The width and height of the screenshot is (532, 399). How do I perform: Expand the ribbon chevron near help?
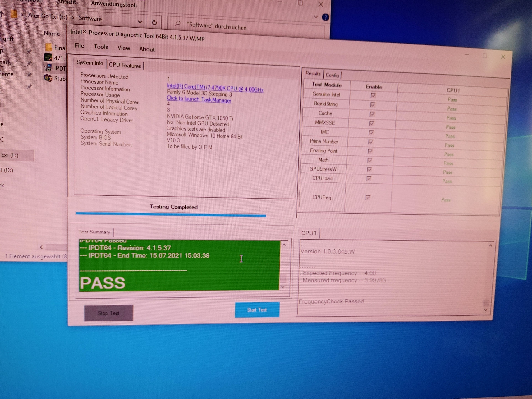tap(316, 17)
